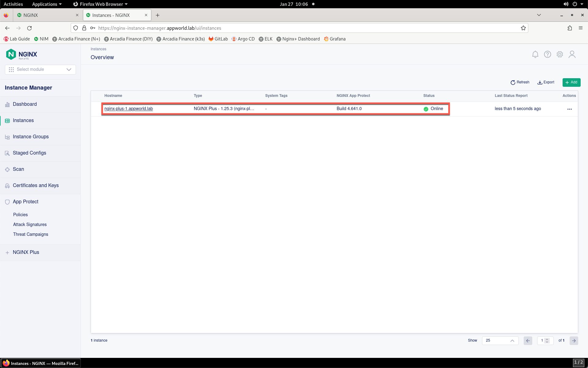588x368 pixels.
Task: Click the Status column header
Action: pos(429,96)
